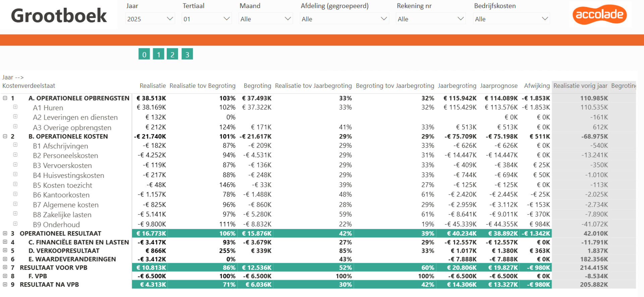This screenshot has height=297, width=644.
Task: Open the Afdeling (gegroepeerd) dropdown
Action: pos(344,19)
